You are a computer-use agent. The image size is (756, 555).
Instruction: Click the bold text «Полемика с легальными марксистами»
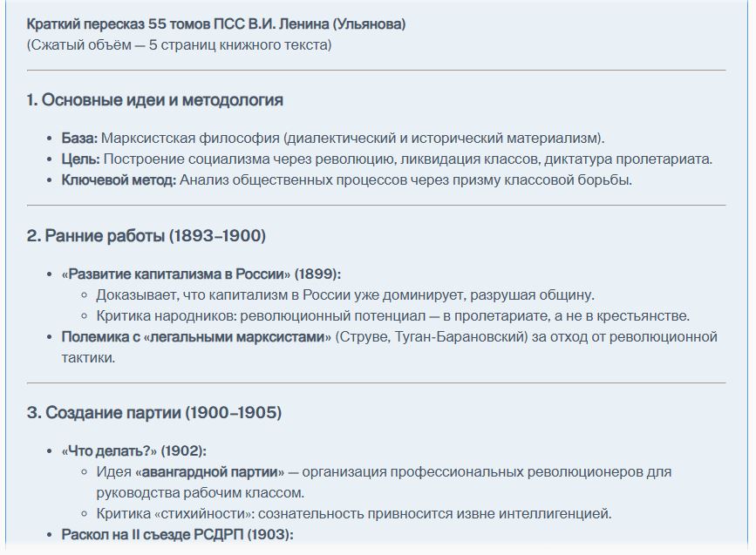[x=196, y=336]
